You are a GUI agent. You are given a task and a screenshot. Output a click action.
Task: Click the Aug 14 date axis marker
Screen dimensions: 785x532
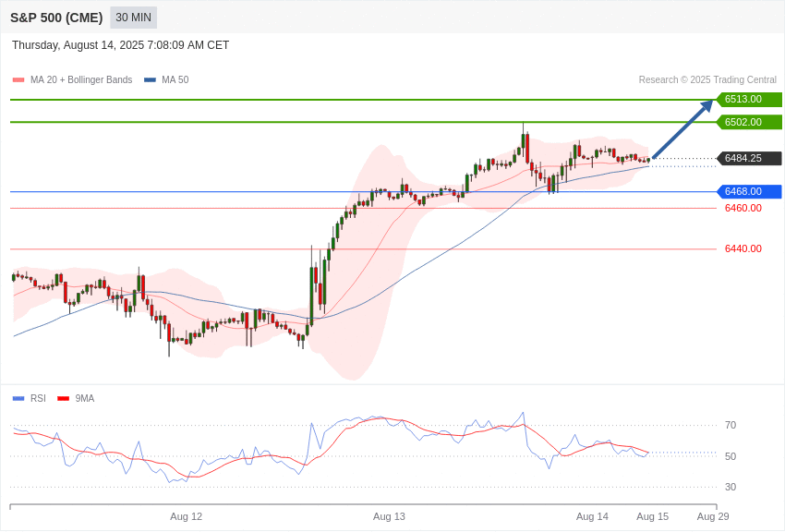point(592,516)
